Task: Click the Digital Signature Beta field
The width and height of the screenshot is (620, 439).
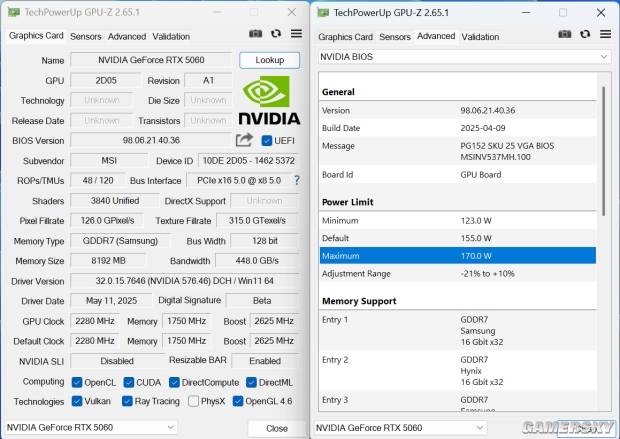Action: 262,301
